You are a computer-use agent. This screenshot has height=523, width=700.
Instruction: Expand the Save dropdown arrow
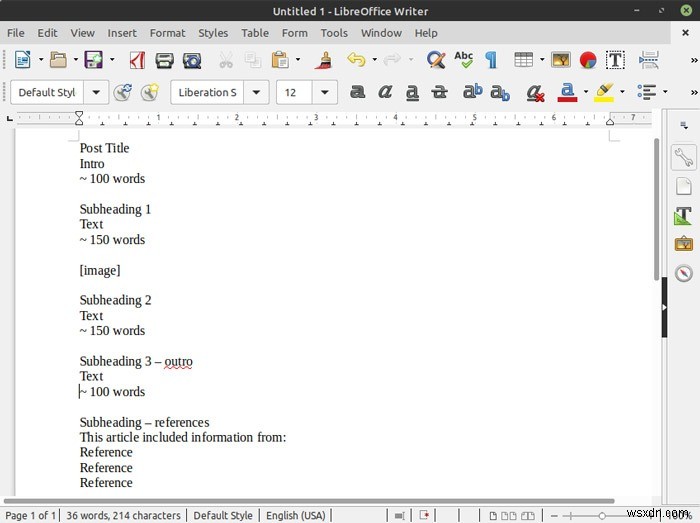(112, 60)
